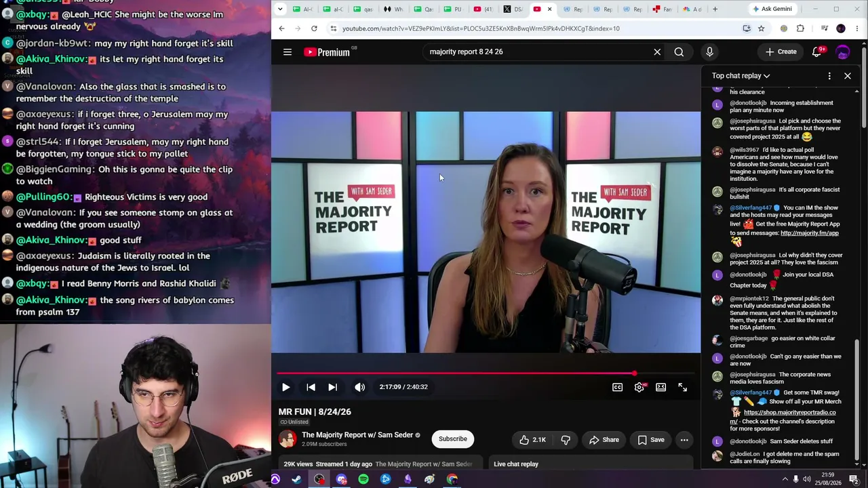
Task: Expand the Top chat replay dropdown
Action: 741,76
